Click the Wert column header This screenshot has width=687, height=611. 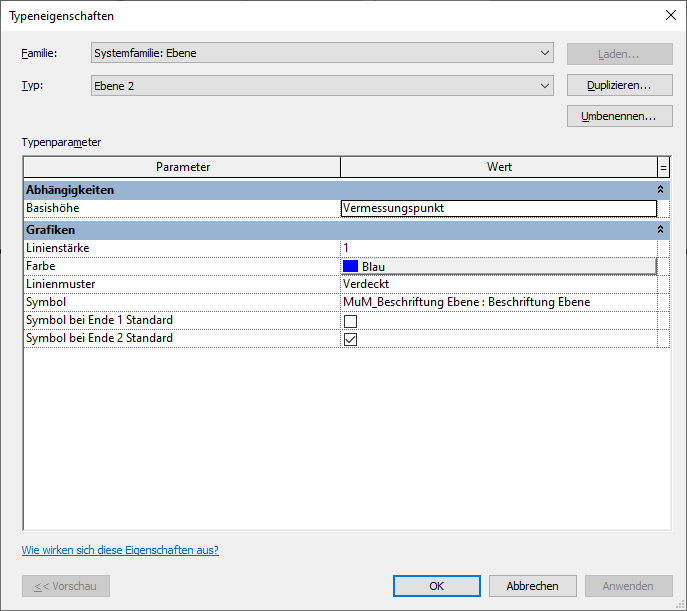pos(499,167)
